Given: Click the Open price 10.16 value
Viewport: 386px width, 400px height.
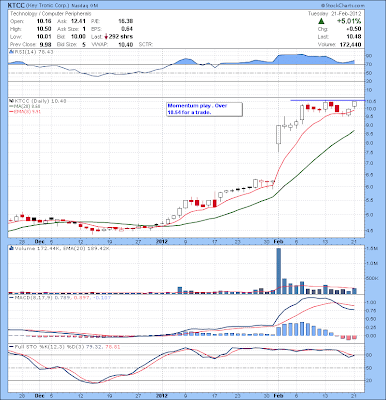Looking at the screenshot, I should pos(44,21).
